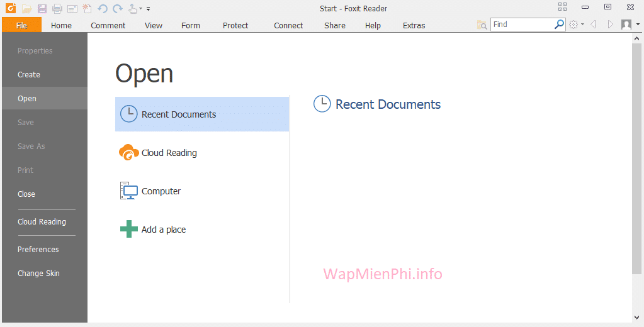Minimize the Foxit Reader window

tap(585, 7)
